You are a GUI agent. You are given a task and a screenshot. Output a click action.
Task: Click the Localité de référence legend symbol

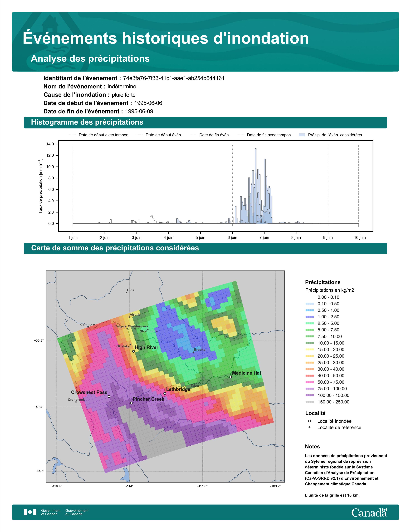309,428
